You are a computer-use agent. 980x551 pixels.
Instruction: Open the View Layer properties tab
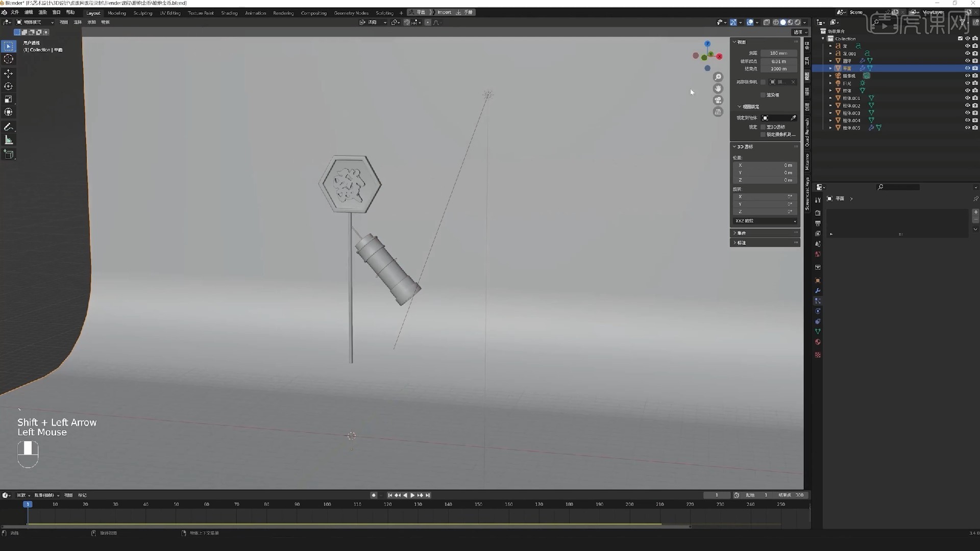click(818, 234)
